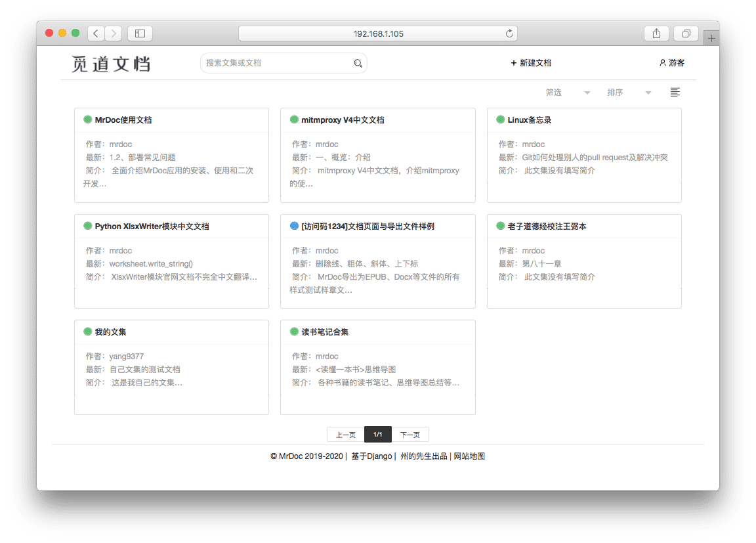This screenshot has height=543, width=756.
Task: Click green dot beside 读书笔记合集
Action: [x=294, y=332]
